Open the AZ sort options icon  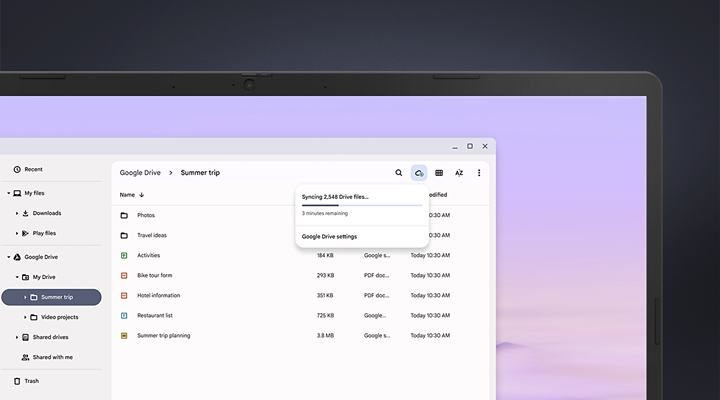(x=459, y=173)
